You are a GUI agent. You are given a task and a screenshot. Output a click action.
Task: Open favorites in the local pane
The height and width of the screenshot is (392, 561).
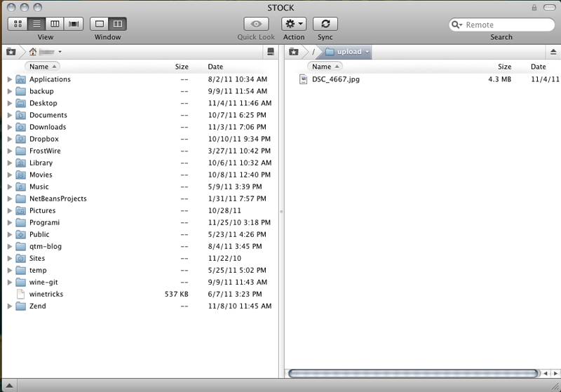pos(11,52)
